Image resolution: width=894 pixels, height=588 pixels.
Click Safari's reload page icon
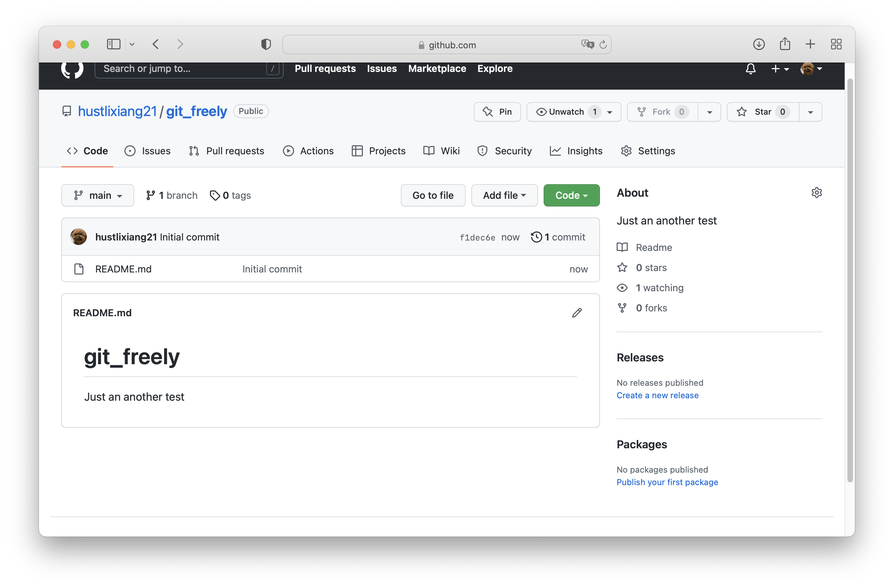click(x=603, y=45)
